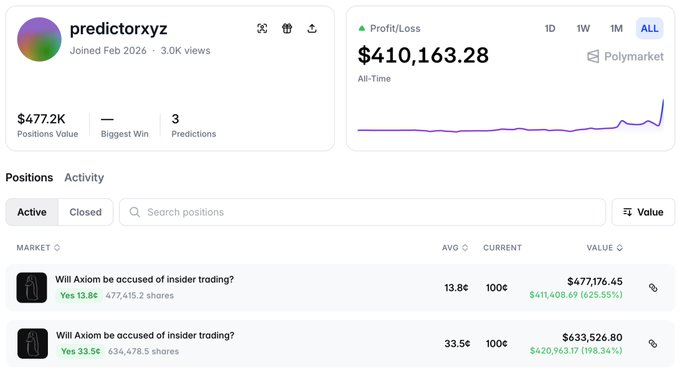Click the predictorxyz gradient avatar
Screen dimensions: 680x373
tap(39, 39)
